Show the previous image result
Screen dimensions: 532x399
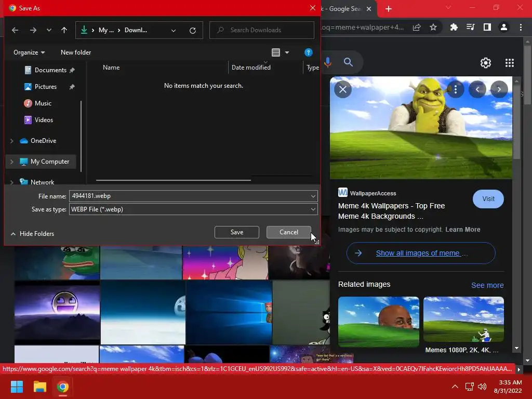(x=477, y=89)
